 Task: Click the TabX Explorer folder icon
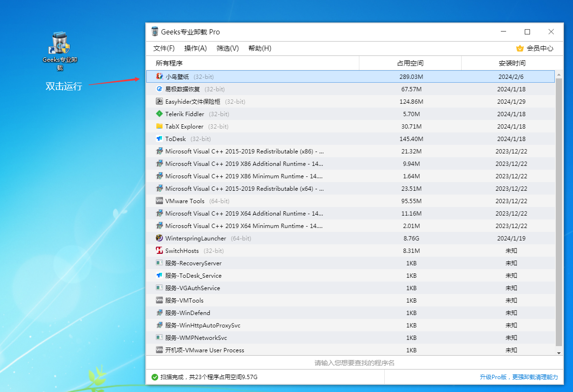(159, 126)
